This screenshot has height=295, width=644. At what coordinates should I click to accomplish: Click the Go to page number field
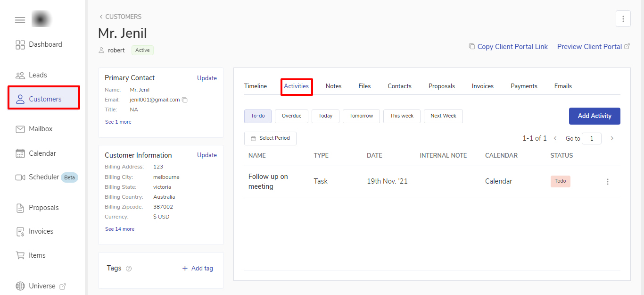(591, 138)
